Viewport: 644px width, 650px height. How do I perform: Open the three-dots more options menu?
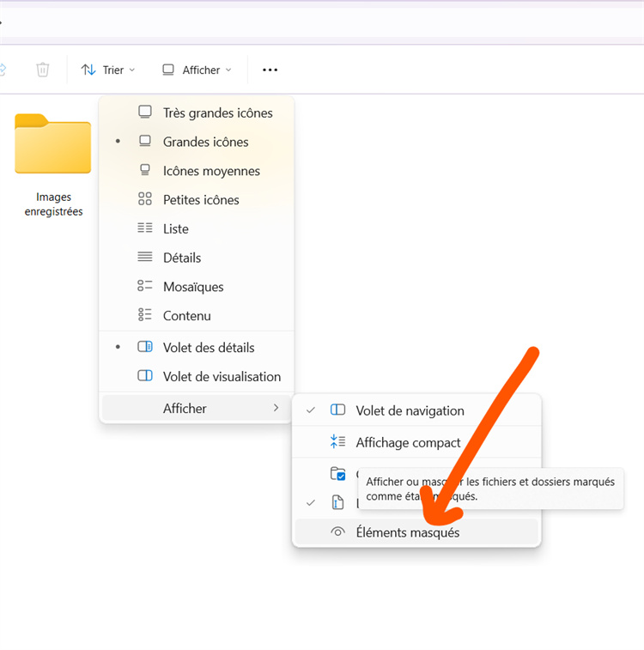click(x=270, y=70)
